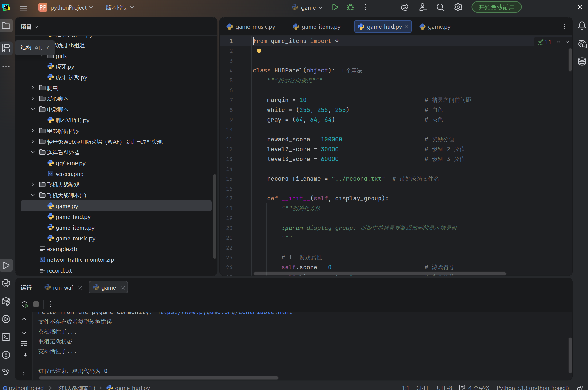This screenshot has width=588, height=390.
Task: Open the Terminal tool window
Action: tap(6, 337)
